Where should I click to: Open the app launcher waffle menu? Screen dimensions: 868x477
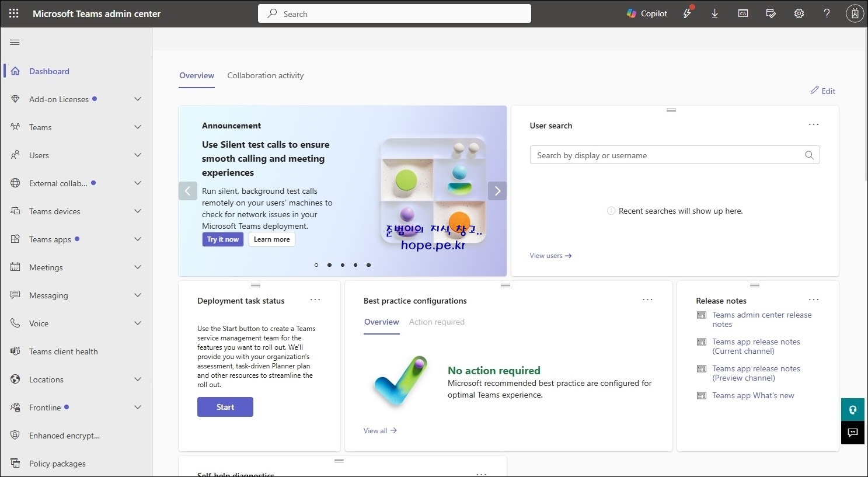coord(14,13)
